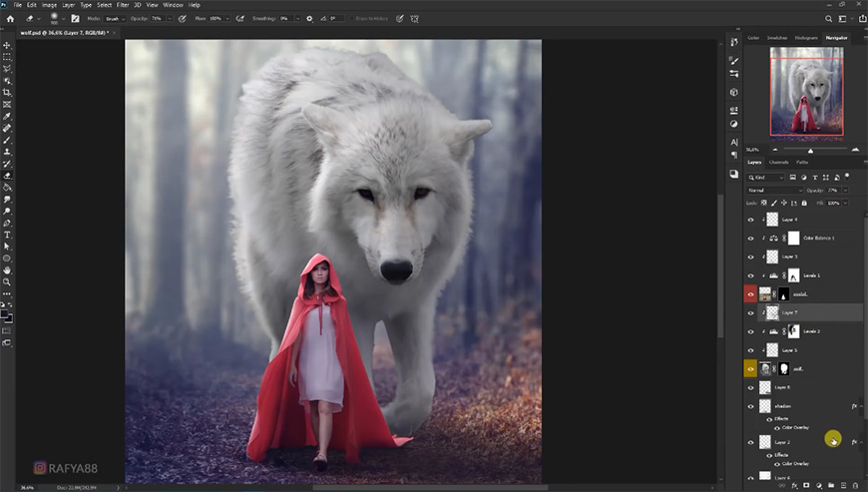Open Flow percentage dropdown

click(226, 19)
